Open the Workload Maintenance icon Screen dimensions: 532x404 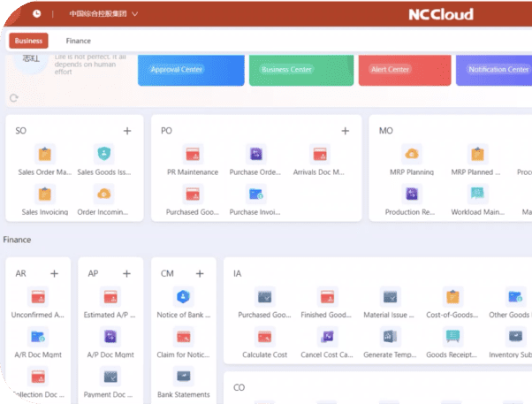point(477,194)
